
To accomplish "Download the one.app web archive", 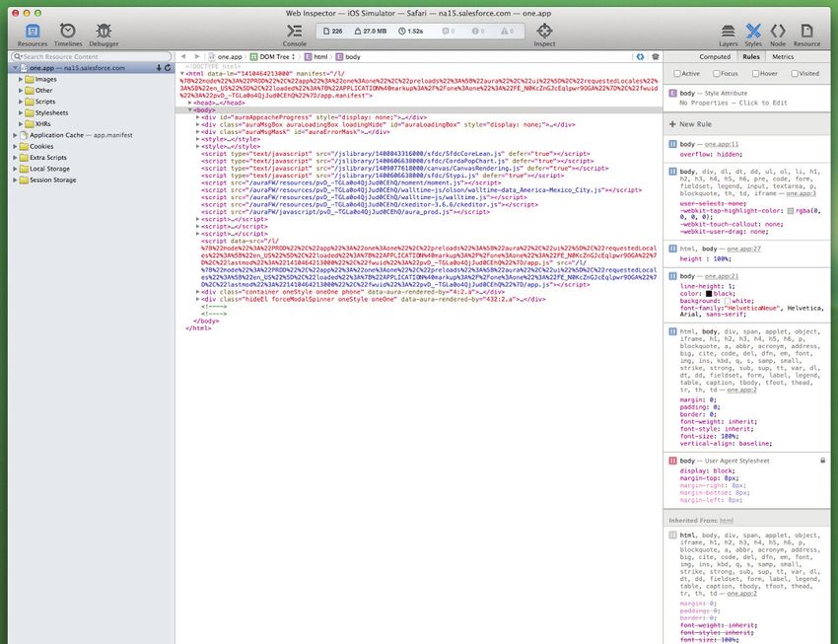I will (x=159, y=68).
